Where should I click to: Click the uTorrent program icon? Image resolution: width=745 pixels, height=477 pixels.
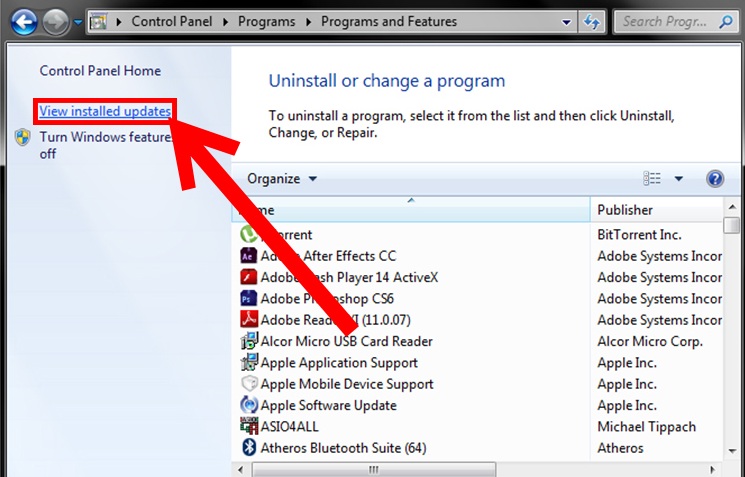[x=248, y=234]
